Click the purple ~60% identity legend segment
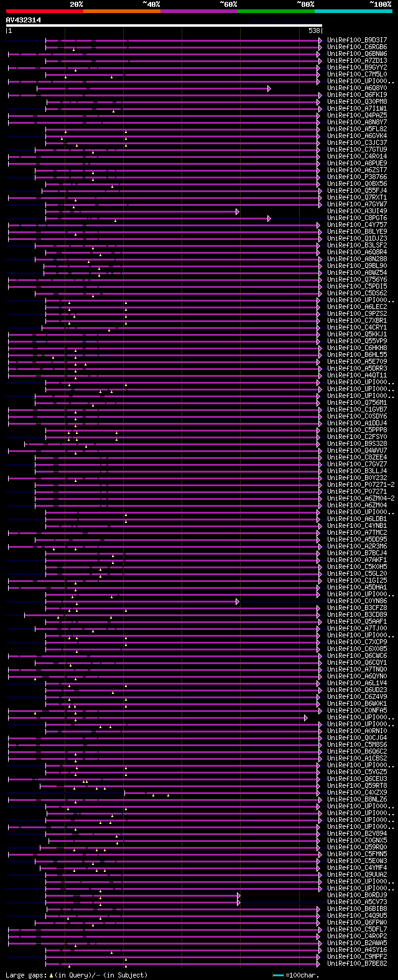The image size is (398, 980). coord(198,11)
